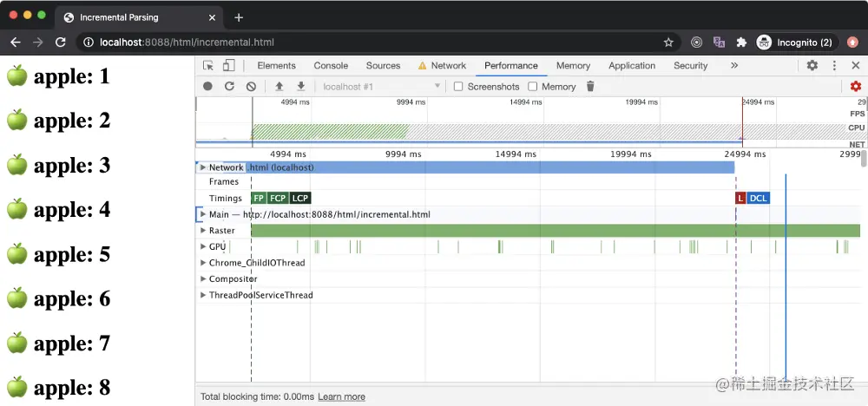Click the heading 'apple: 1'

[x=72, y=76]
